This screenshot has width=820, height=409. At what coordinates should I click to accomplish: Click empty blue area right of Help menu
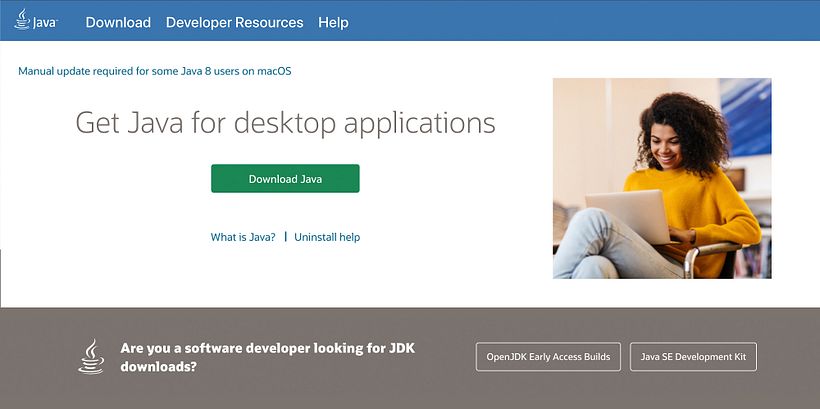point(580,22)
